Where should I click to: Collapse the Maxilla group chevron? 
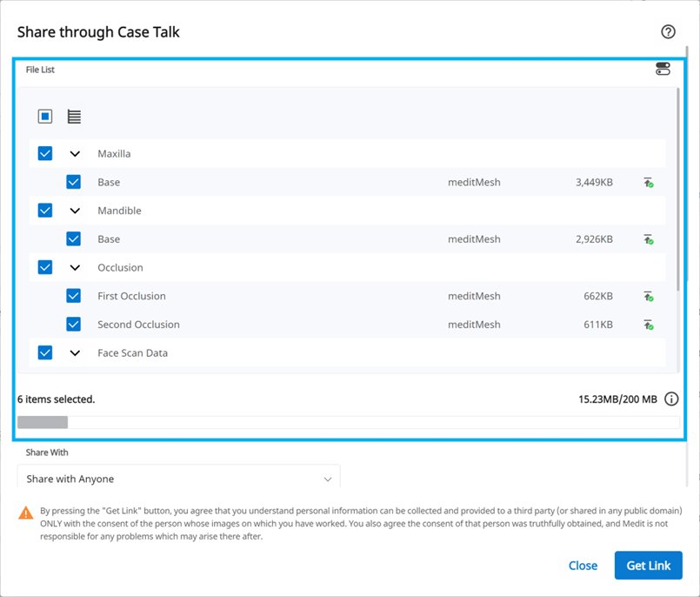tap(75, 153)
